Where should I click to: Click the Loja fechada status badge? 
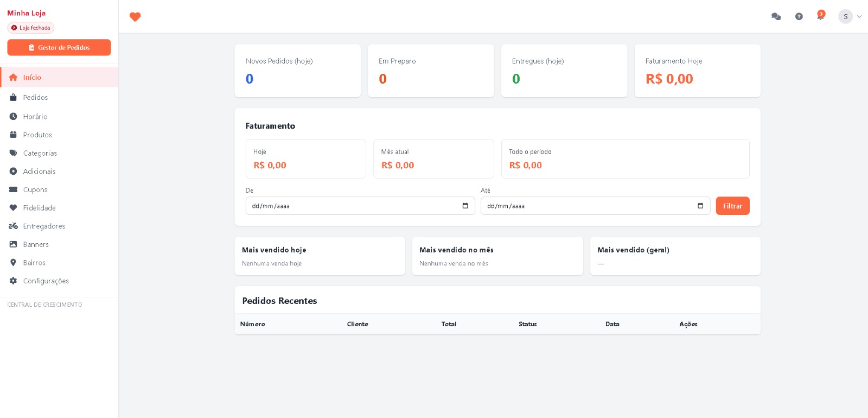pyautogui.click(x=31, y=28)
